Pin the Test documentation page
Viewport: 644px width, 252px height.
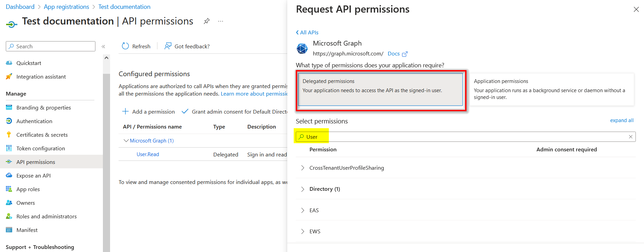coord(206,21)
